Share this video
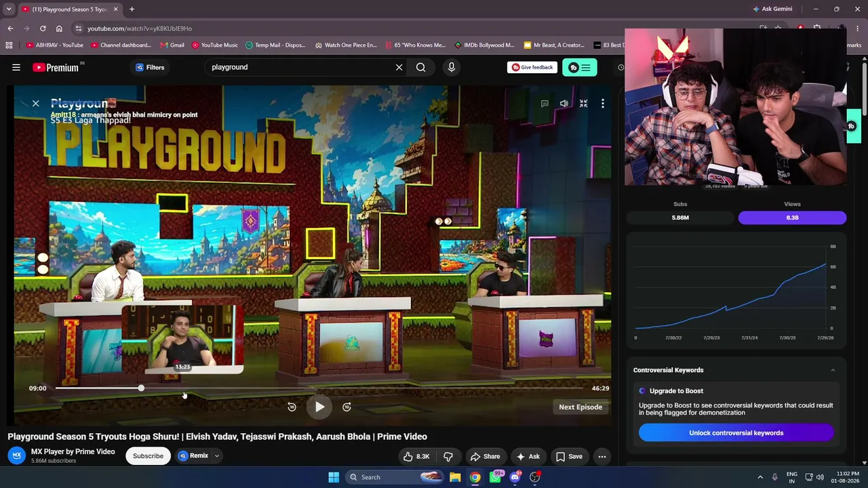This screenshot has width=868, height=488. click(485, 456)
